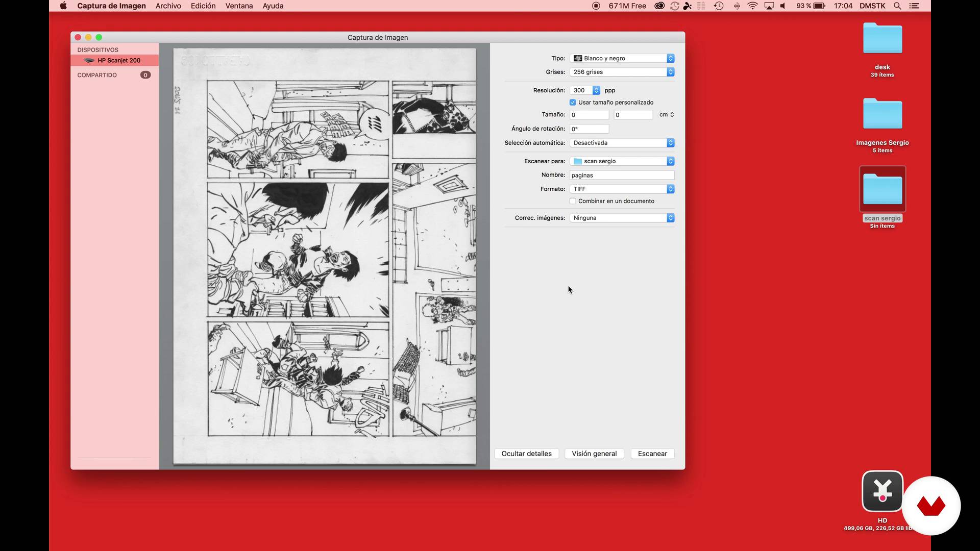980x551 pixels.
Task: Click the Nombre field containing paginas
Action: coord(622,175)
